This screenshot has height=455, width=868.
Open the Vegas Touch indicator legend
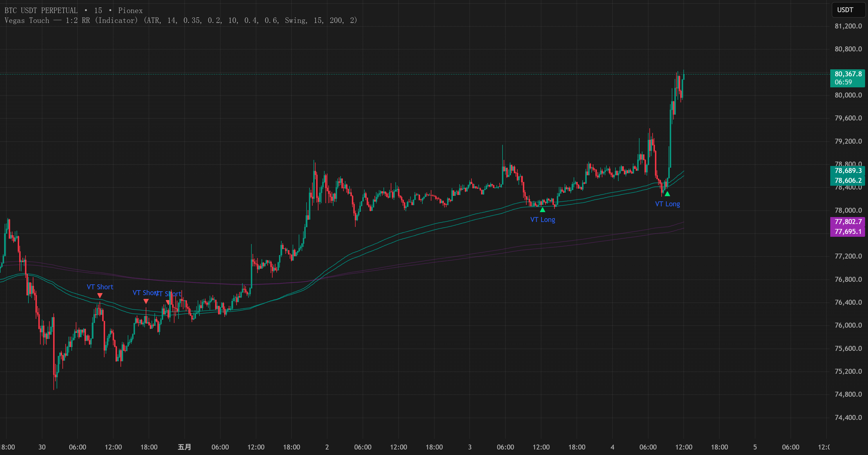181,21
